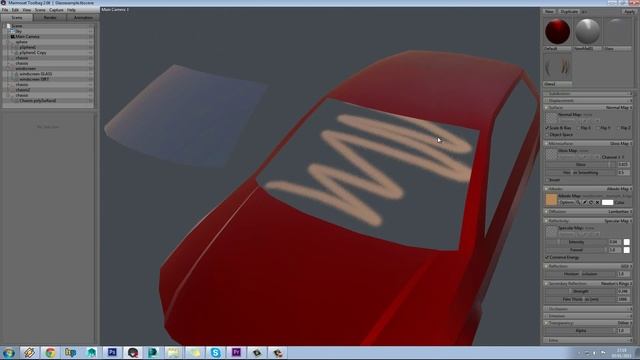This screenshot has width=640, height=360.
Task: Open the Help menu
Action: tap(71, 10)
